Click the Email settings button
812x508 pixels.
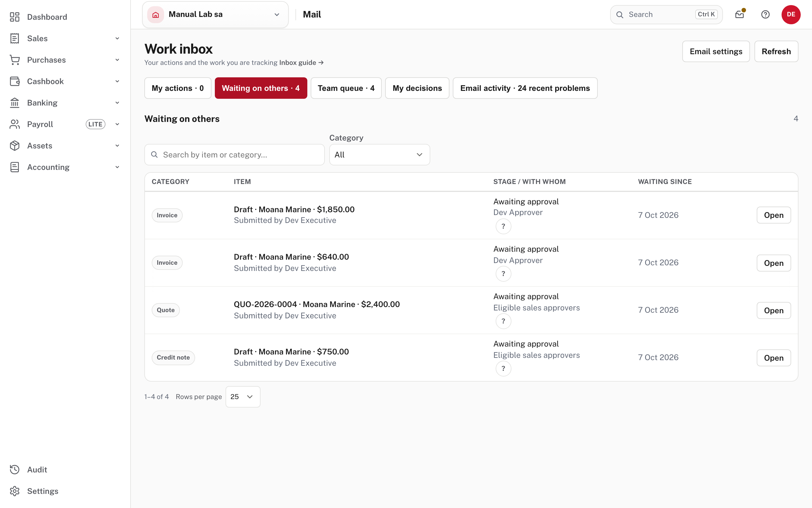[x=716, y=51]
